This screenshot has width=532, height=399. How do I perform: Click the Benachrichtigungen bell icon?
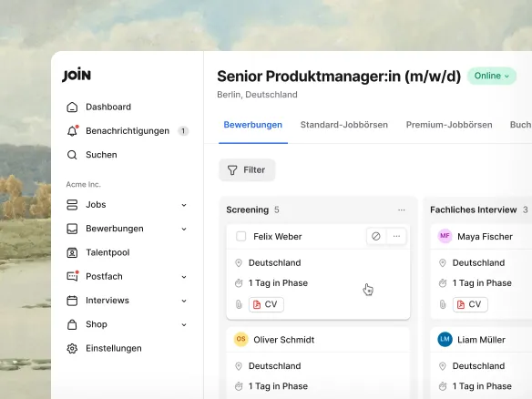pos(72,131)
